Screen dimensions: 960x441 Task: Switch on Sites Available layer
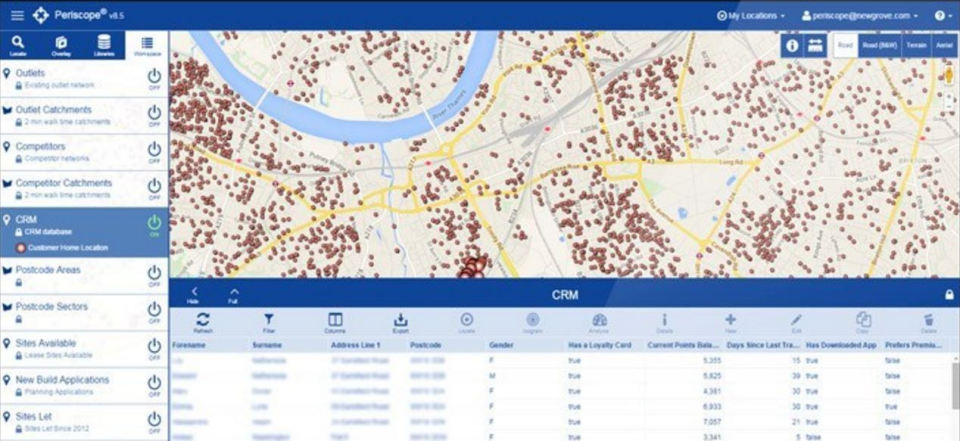point(154,349)
